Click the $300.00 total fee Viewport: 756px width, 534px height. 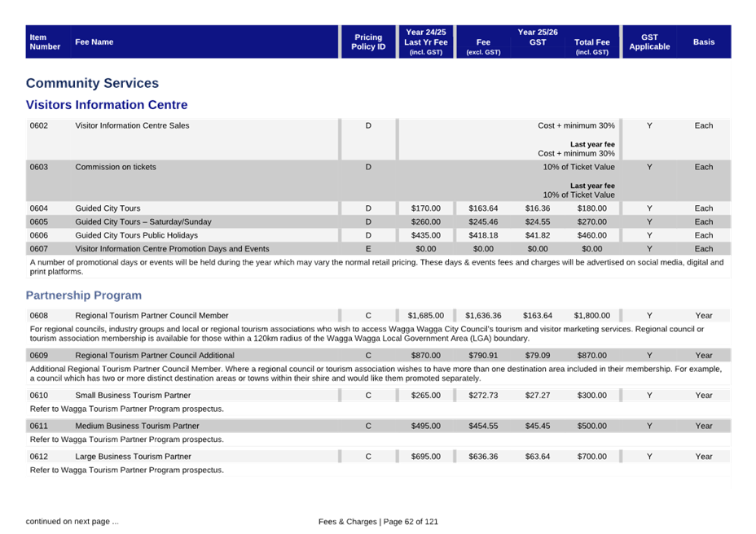point(592,395)
